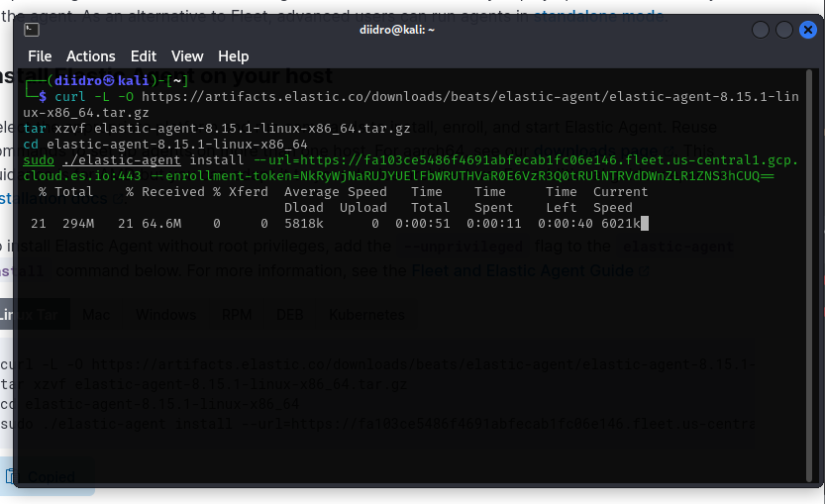Click the '0:00:40' time left value

(566, 224)
